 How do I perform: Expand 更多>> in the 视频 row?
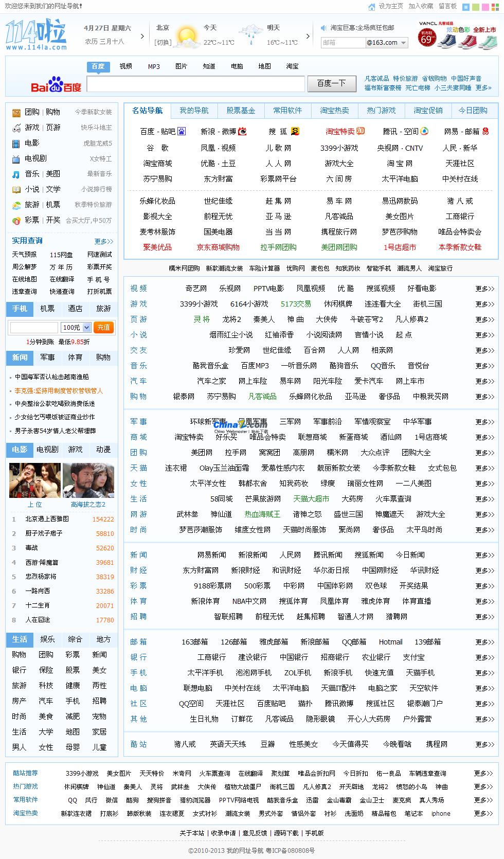[x=484, y=289]
